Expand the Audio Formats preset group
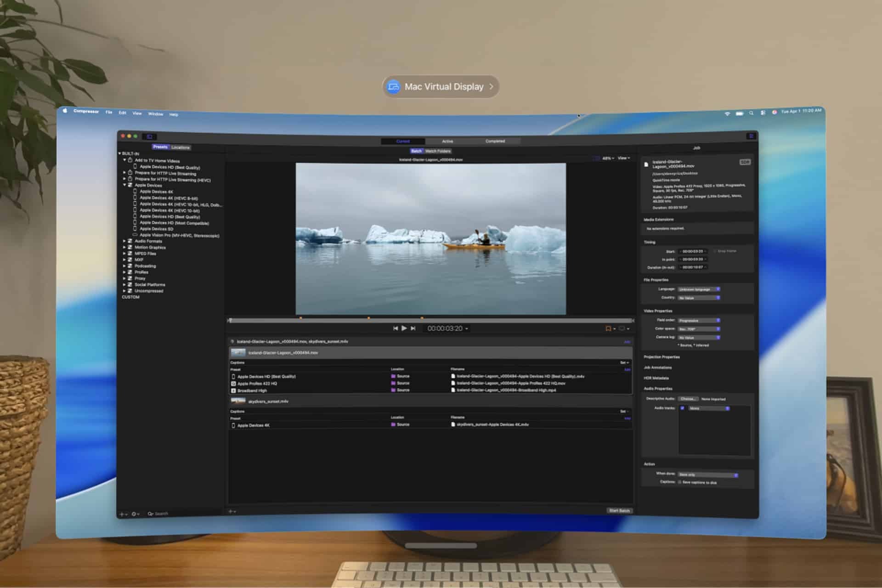The height and width of the screenshot is (588, 882). point(124,241)
